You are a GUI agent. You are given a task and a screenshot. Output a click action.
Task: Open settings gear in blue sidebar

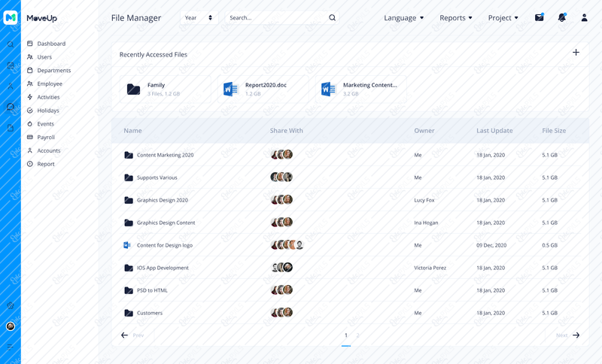coord(11,305)
